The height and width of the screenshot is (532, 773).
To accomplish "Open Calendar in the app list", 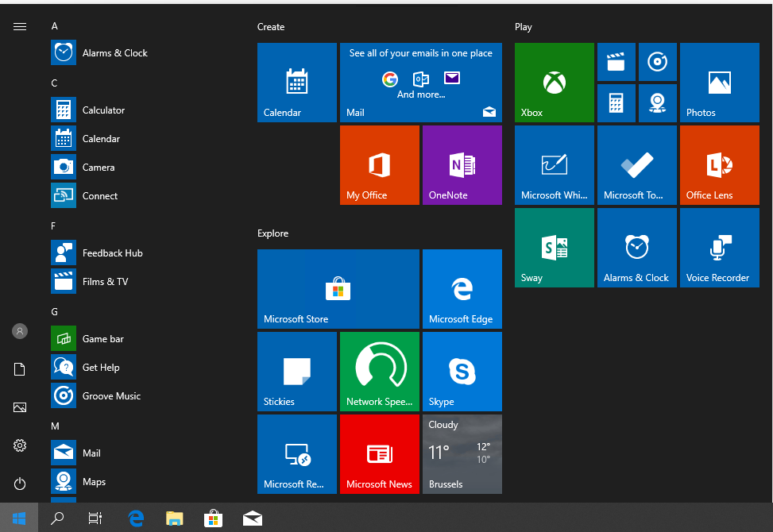I will (x=143, y=138).
